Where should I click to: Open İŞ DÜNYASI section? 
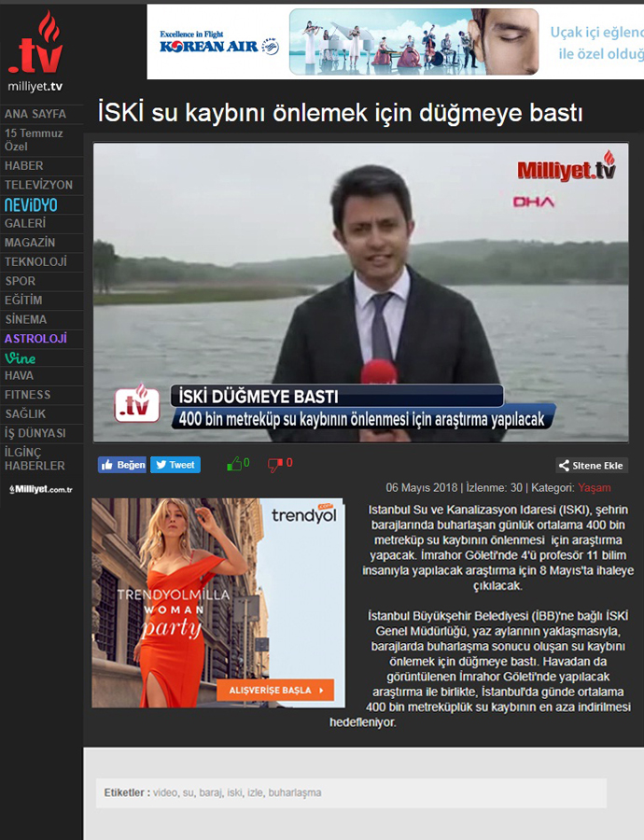click(x=35, y=433)
